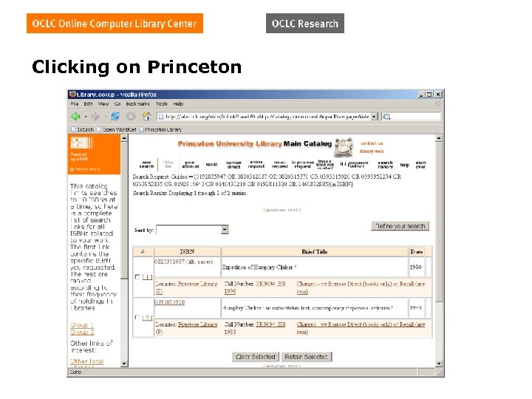
Task: Check the checkbox for result 1
Action: tap(137, 277)
